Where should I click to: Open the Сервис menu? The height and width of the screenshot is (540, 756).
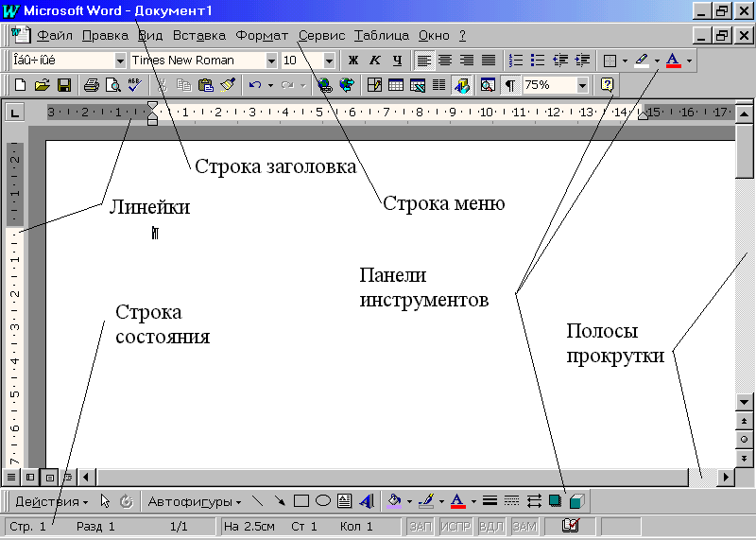pos(321,35)
